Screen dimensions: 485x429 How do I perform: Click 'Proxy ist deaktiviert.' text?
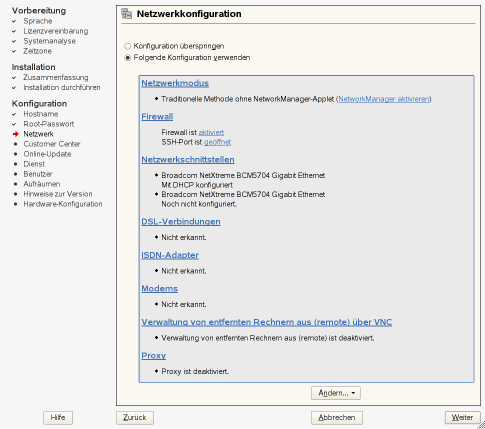point(195,371)
